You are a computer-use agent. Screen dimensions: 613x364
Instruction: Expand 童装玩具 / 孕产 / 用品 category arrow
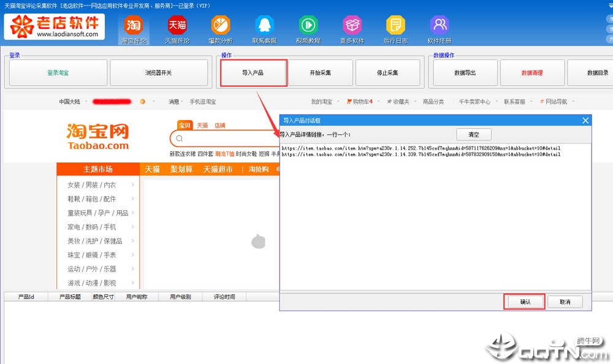tap(133, 213)
